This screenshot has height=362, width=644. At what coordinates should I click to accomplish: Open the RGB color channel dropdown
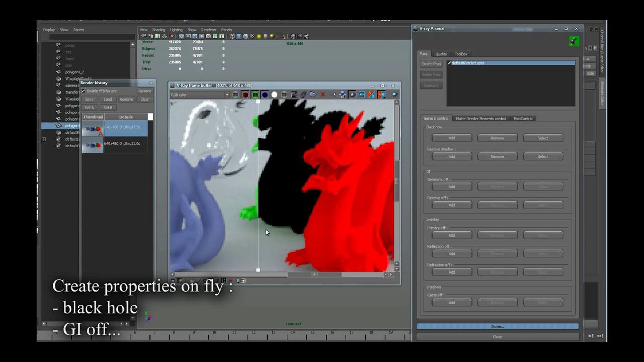pos(200,95)
